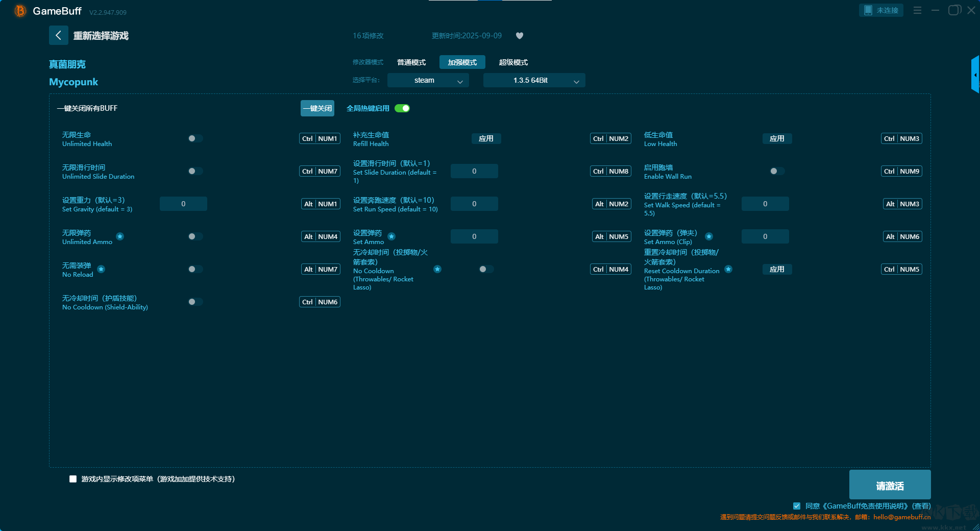Open the steam platform dropdown
980x531 pixels.
pyautogui.click(x=428, y=80)
